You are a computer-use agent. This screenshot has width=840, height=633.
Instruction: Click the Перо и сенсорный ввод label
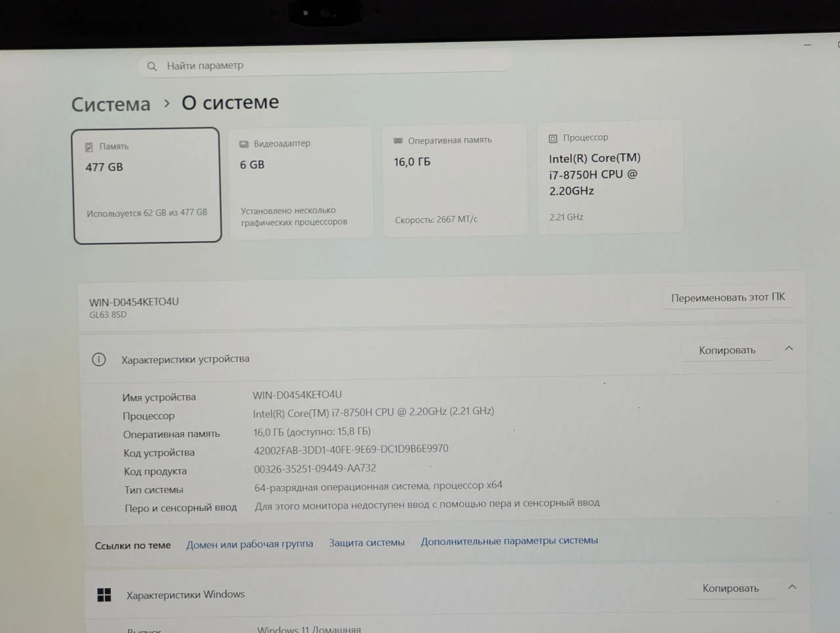click(181, 508)
